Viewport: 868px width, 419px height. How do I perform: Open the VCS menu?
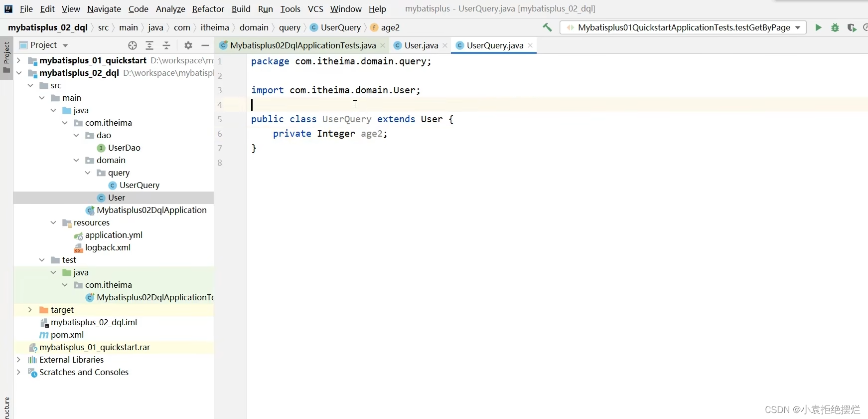click(315, 9)
